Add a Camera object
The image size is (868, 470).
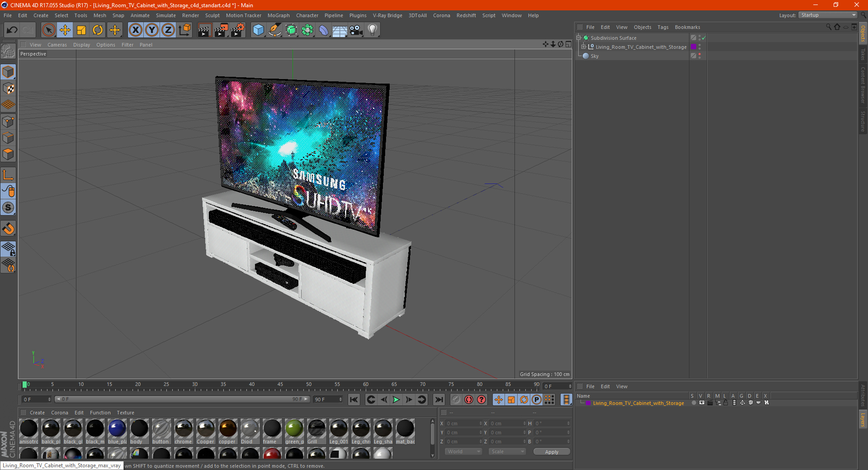(x=356, y=30)
